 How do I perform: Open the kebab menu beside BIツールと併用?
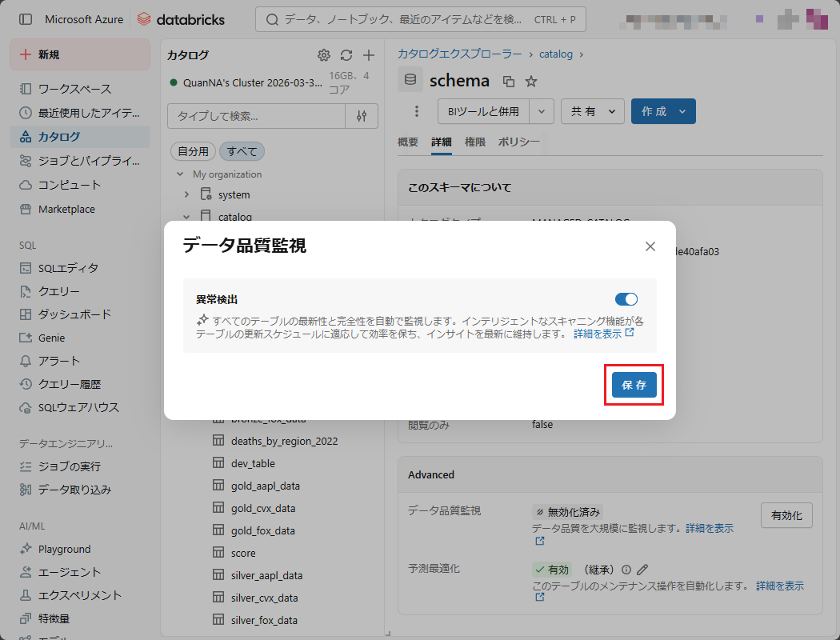(416, 112)
